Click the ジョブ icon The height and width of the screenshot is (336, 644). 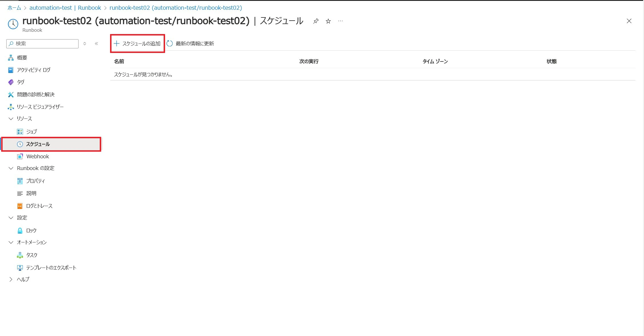(20, 132)
